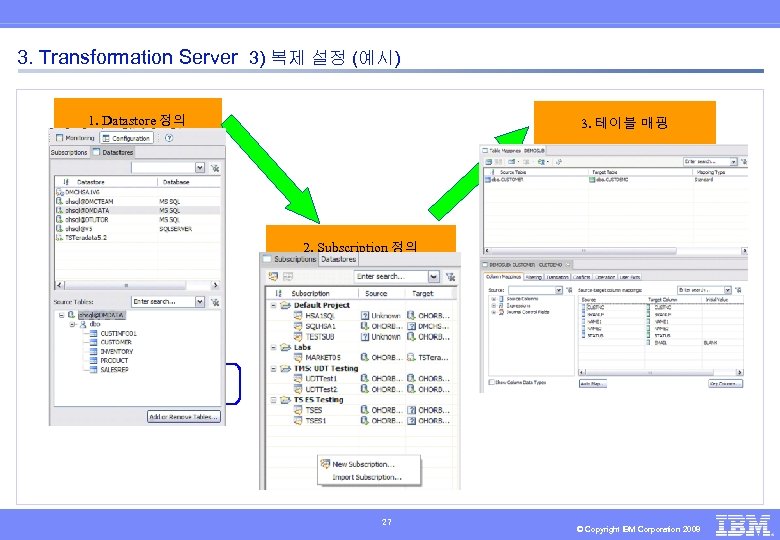Switch to Subscriptions tab in Datastore panel
The height and width of the screenshot is (540, 780).
coord(69,152)
